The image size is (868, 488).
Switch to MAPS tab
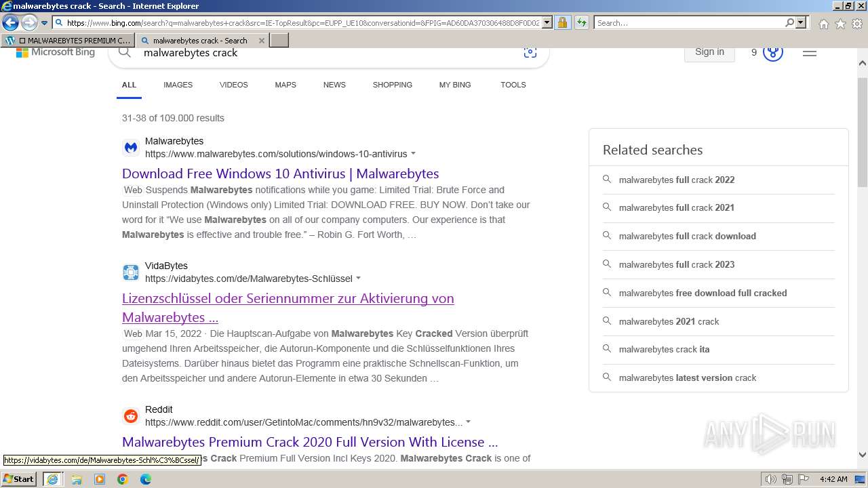click(285, 85)
